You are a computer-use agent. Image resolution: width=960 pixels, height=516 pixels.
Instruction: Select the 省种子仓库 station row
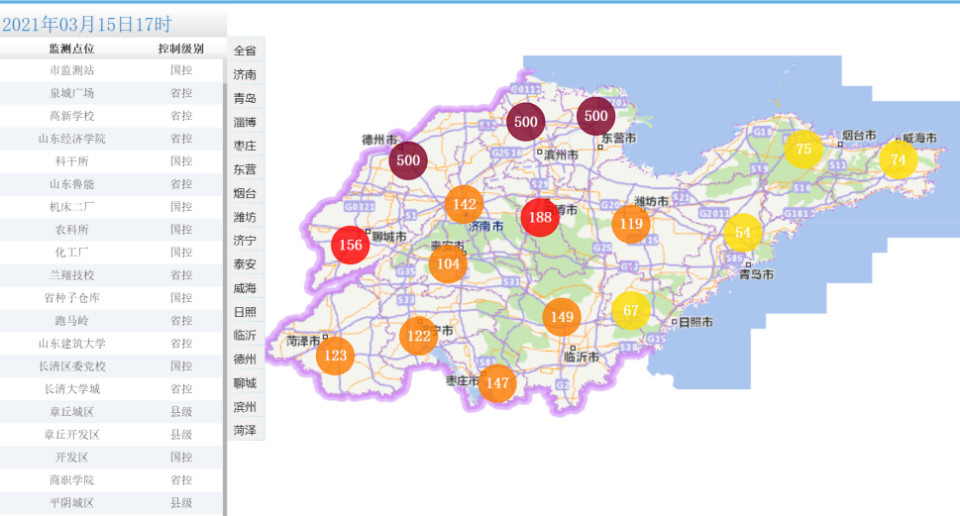[x=111, y=298]
